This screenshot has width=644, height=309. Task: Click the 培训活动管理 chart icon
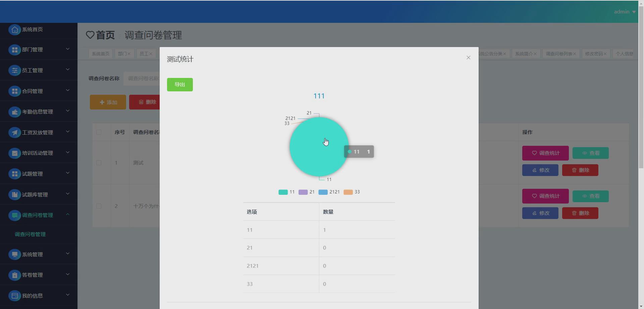[x=14, y=153]
